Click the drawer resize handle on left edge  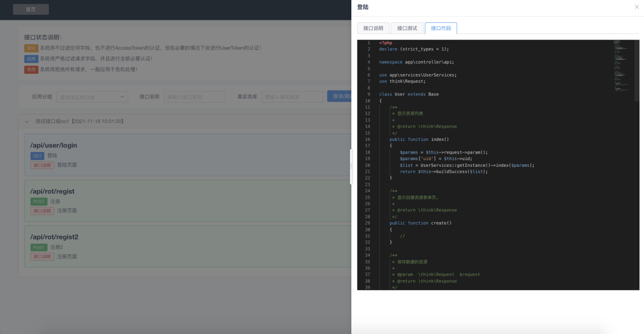(351, 167)
